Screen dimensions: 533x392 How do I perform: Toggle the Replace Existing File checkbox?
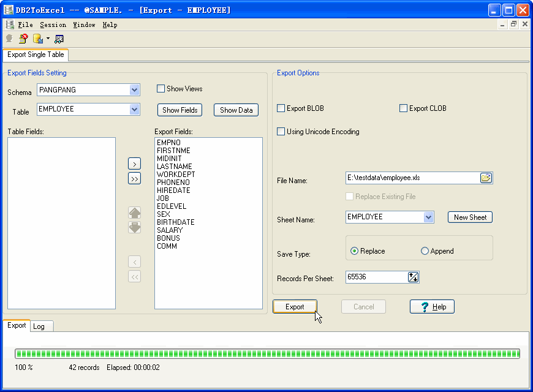point(349,197)
